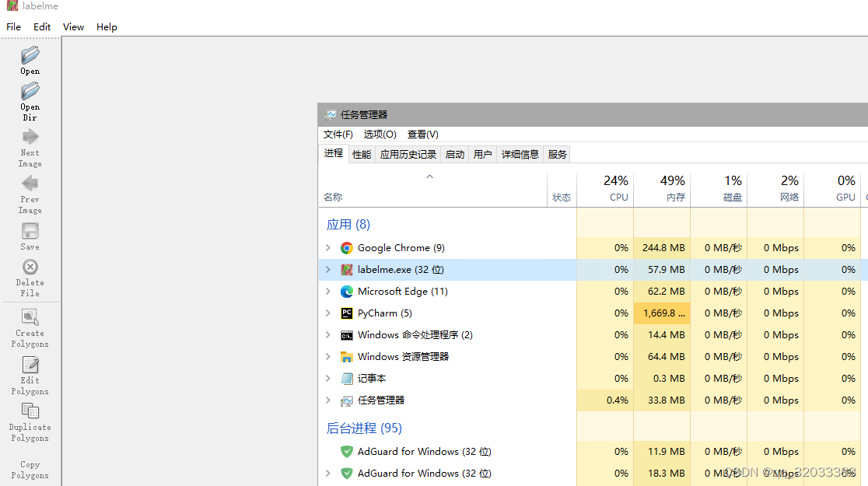Sort by the 磁盘 1% column header
This screenshot has height=486, width=868.
pos(719,190)
